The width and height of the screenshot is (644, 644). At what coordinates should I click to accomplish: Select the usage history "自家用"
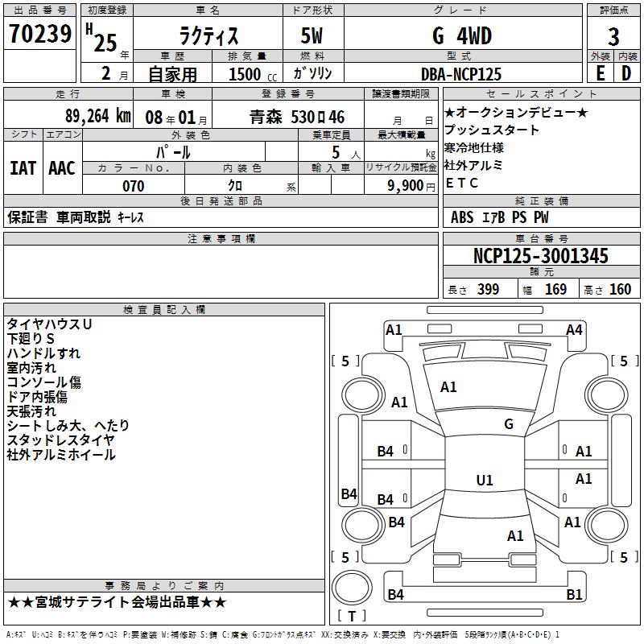click(x=172, y=74)
